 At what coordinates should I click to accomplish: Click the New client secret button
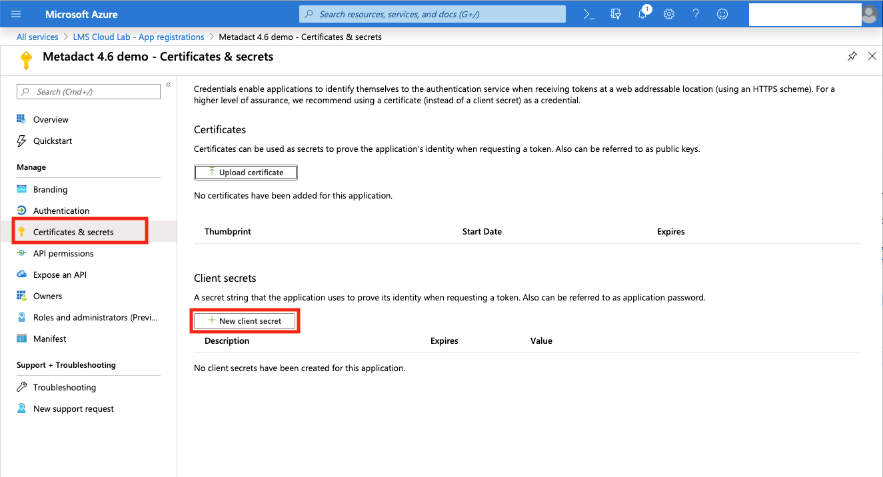(x=245, y=320)
